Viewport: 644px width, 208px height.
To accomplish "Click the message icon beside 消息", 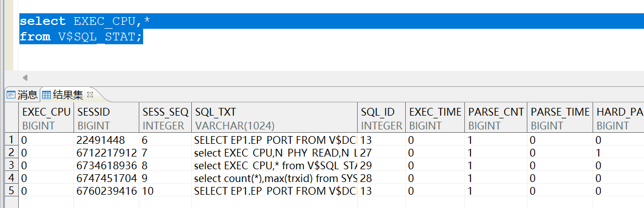I will (11, 95).
